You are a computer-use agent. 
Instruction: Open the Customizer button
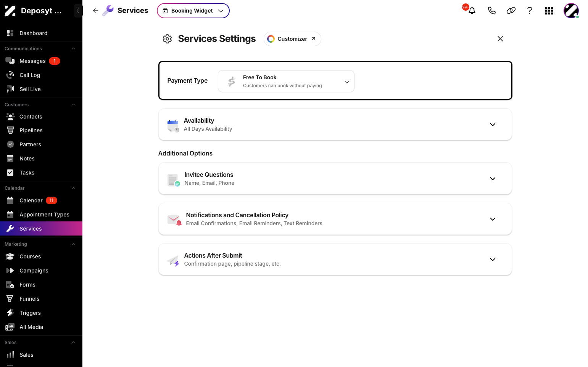292,39
